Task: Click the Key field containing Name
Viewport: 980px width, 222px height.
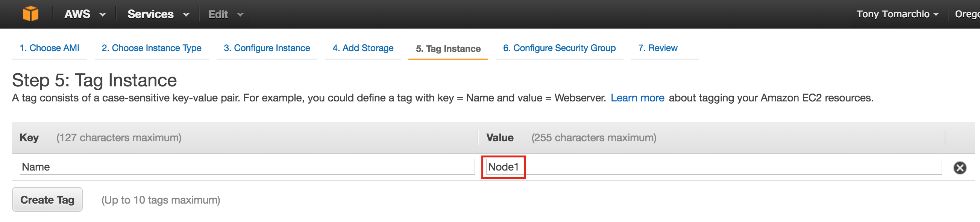Action: tap(247, 167)
